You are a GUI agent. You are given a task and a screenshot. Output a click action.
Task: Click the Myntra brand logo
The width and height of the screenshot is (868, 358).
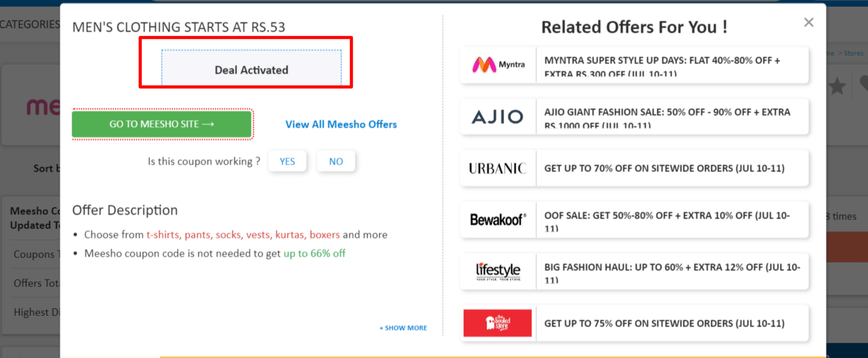pyautogui.click(x=497, y=65)
